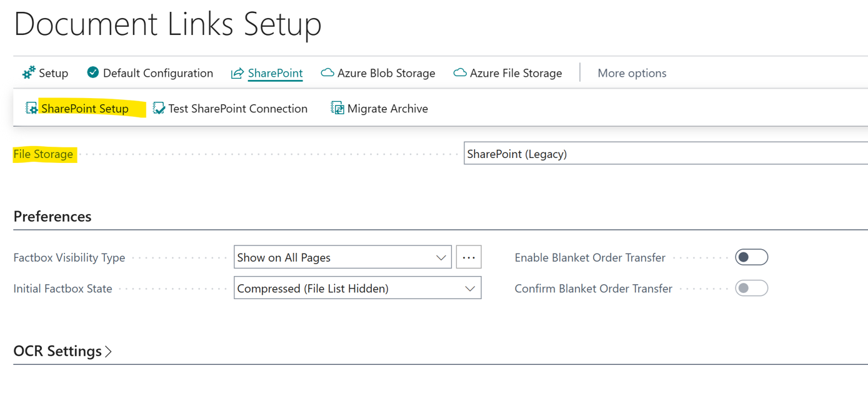The width and height of the screenshot is (868, 414).
Task: Toggle Confirm Blanket Order Transfer switch
Action: point(751,288)
